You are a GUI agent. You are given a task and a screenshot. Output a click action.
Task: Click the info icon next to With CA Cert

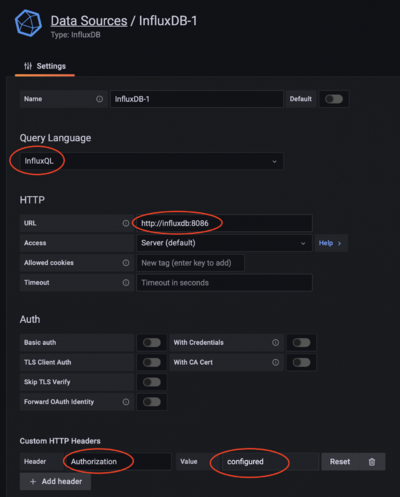click(275, 362)
